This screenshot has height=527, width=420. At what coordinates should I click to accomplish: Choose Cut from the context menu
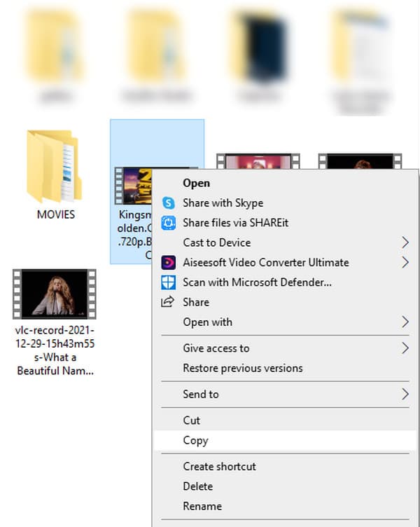(191, 420)
